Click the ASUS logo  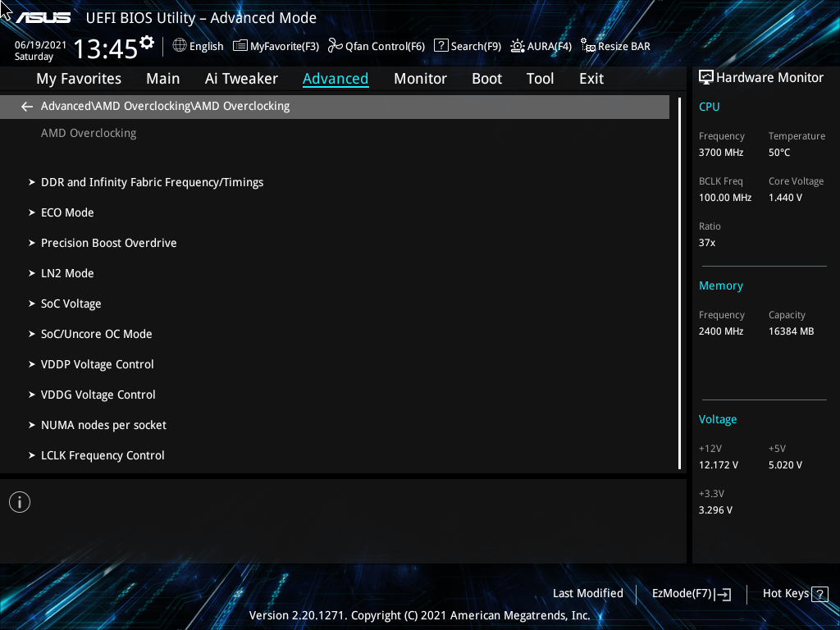tap(43, 18)
